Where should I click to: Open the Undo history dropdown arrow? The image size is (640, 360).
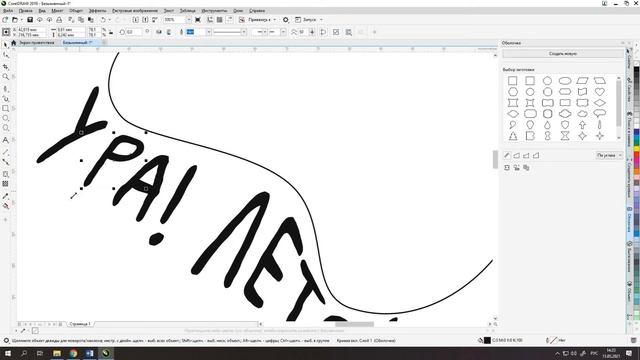coord(109,20)
